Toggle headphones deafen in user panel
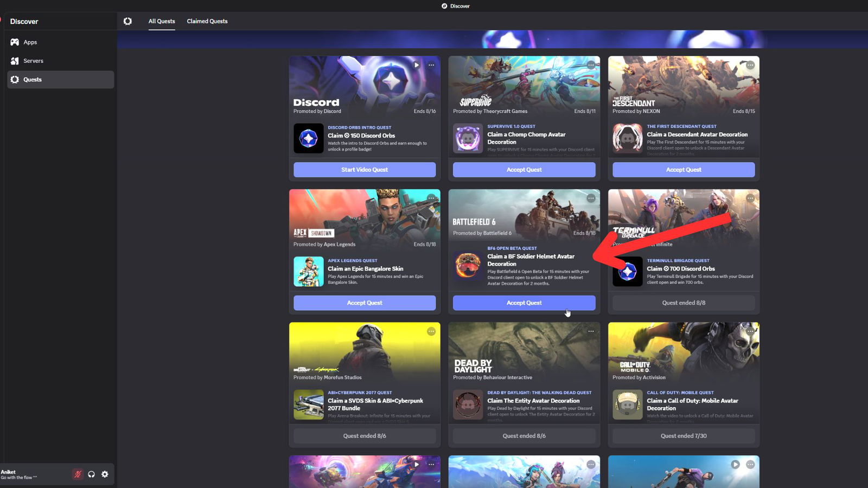This screenshot has width=868, height=488. coord(91,474)
